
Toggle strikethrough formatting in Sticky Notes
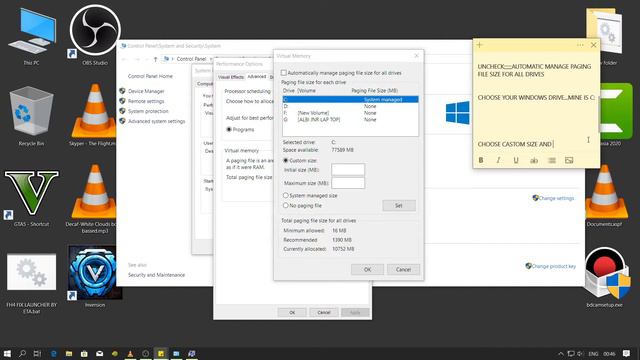pos(534,160)
